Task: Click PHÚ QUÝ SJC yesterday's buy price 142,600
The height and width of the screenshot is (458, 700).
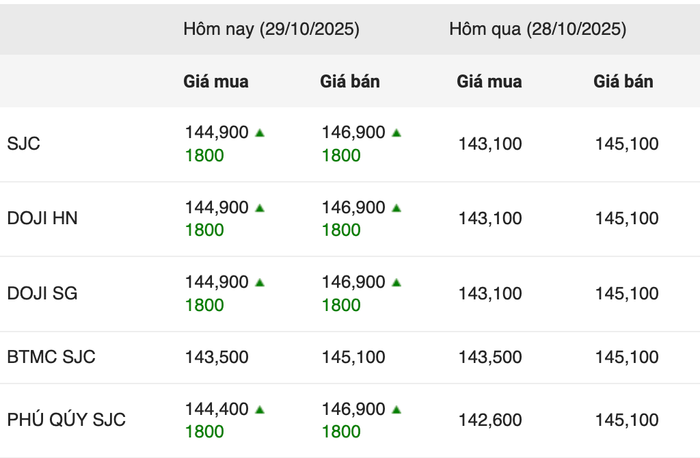Action: pyautogui.click(x=490, y=420)
